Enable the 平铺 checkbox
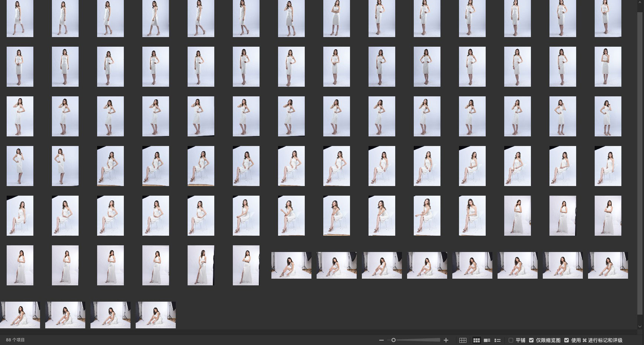Screen dimensions: 644x345 click(x=511, y=340)
